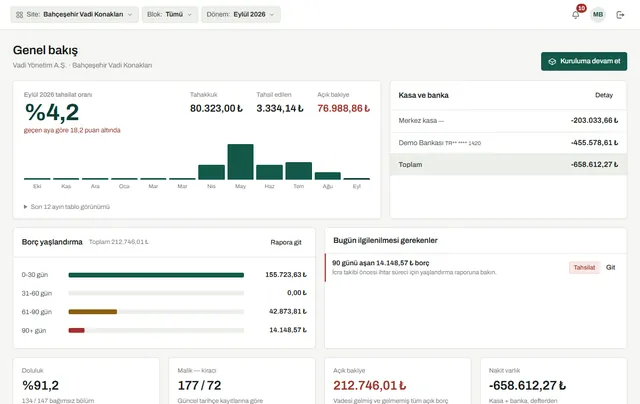Click the Genel bakış heading
640x404 pixels.
tap(45, 50)
